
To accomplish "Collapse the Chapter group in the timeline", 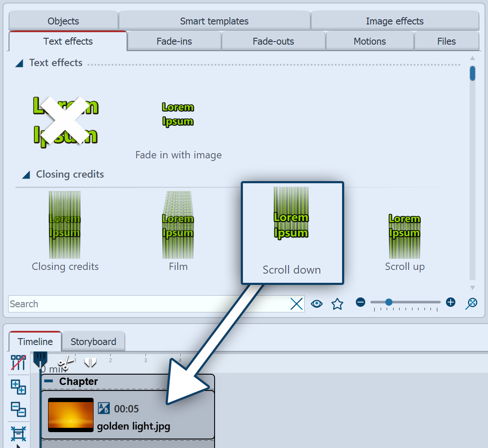I will tap(48, 381).
